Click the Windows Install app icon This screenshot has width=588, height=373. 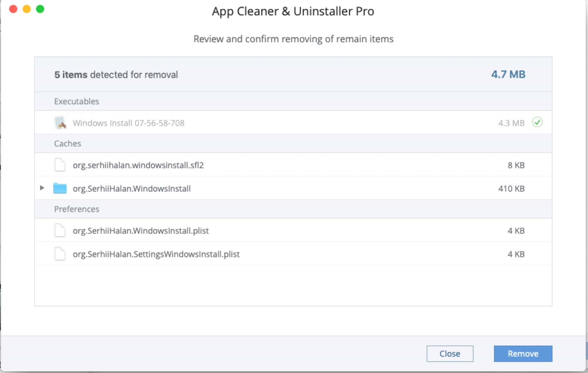click(x=60, y=123)
